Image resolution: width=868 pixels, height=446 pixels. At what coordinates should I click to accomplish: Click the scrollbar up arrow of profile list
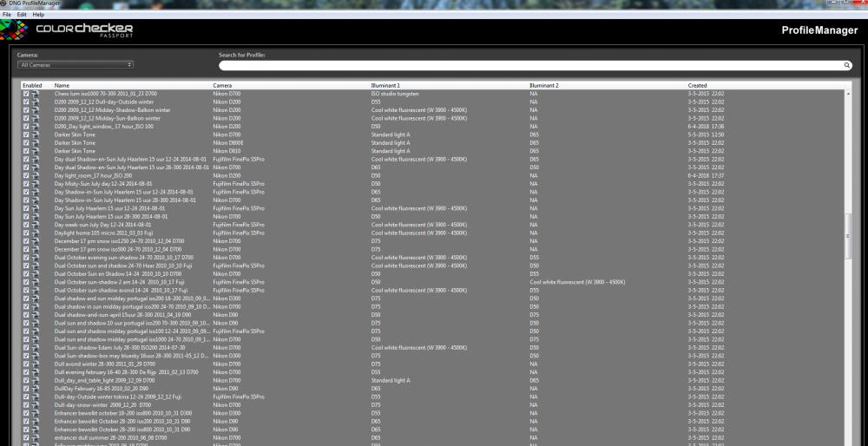[x=848, y=94]
